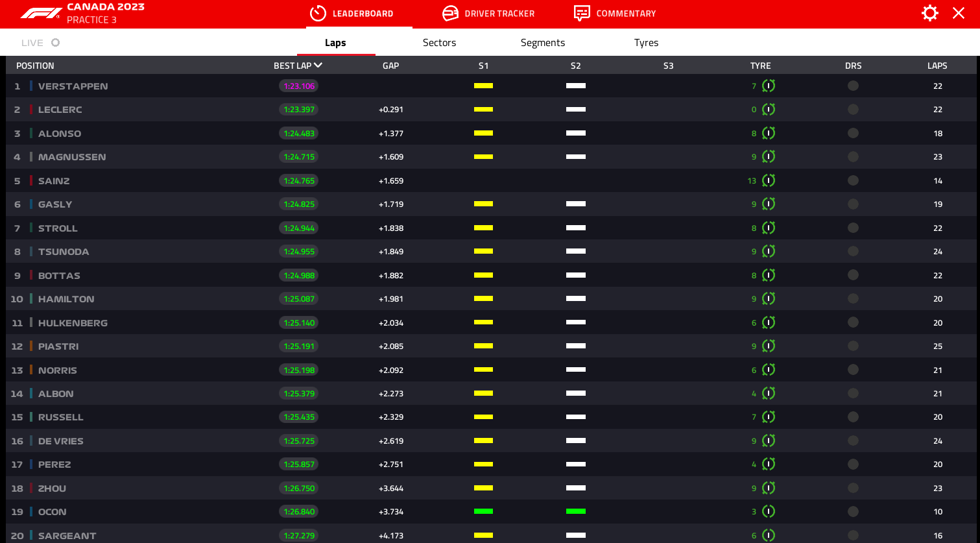Click the S3 column header
Screen dimensions: 980x543
668,66
